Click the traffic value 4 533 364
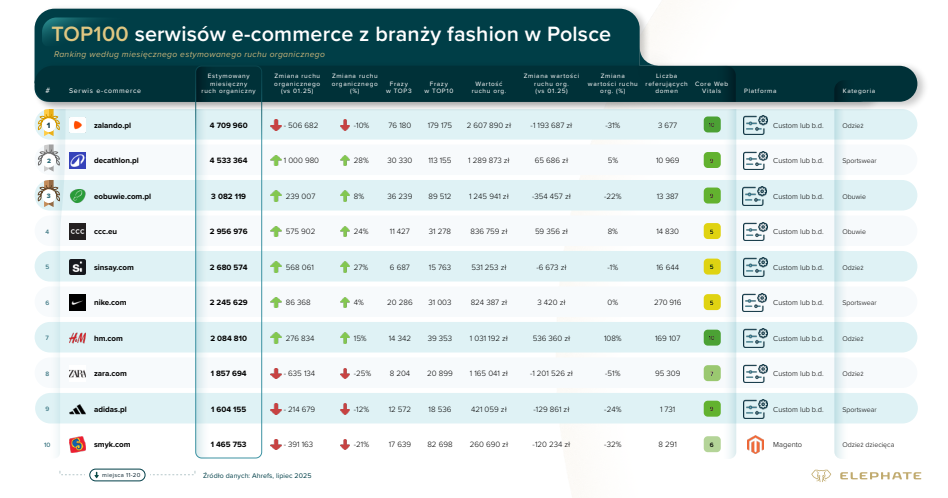948x498 pixels. pos(229,161)
